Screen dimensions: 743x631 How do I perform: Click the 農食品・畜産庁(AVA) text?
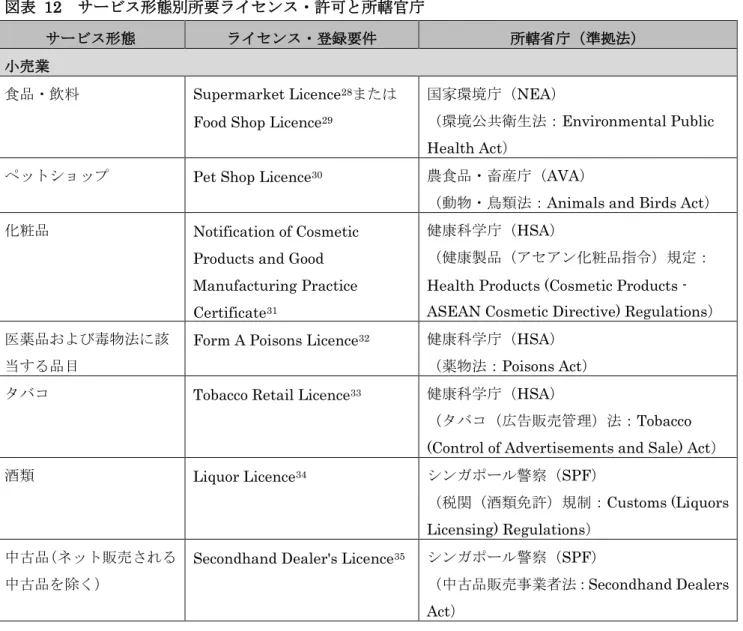click(506, 176)
